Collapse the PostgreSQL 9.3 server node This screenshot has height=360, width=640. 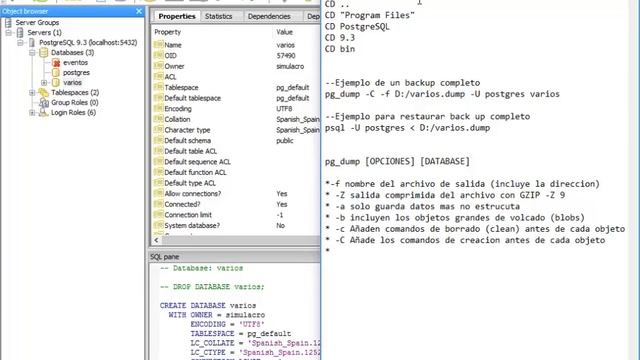tap(20, 42)
